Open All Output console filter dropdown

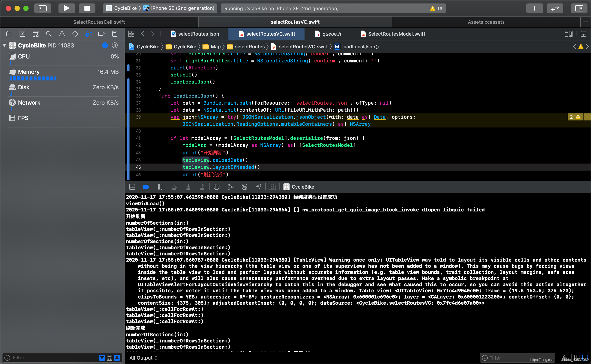pyautogui.click(x=144, y=358)
